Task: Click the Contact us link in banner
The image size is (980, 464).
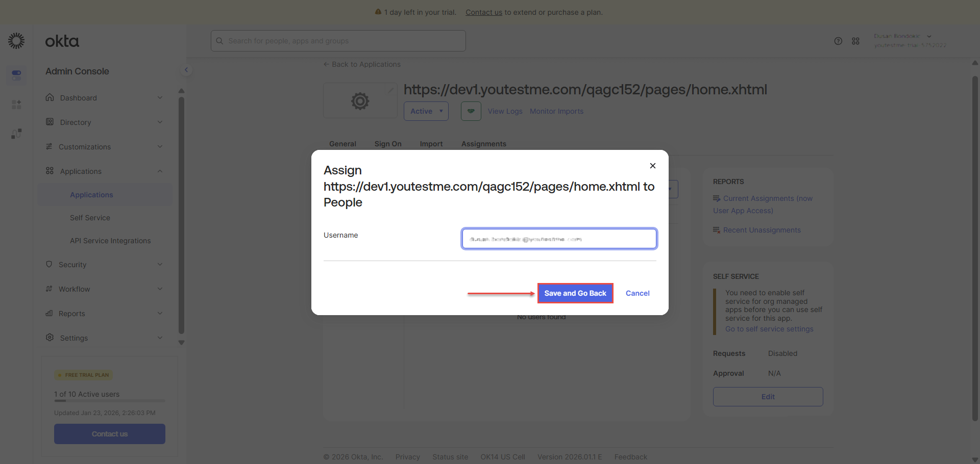Action: click(x=483, y=12)
